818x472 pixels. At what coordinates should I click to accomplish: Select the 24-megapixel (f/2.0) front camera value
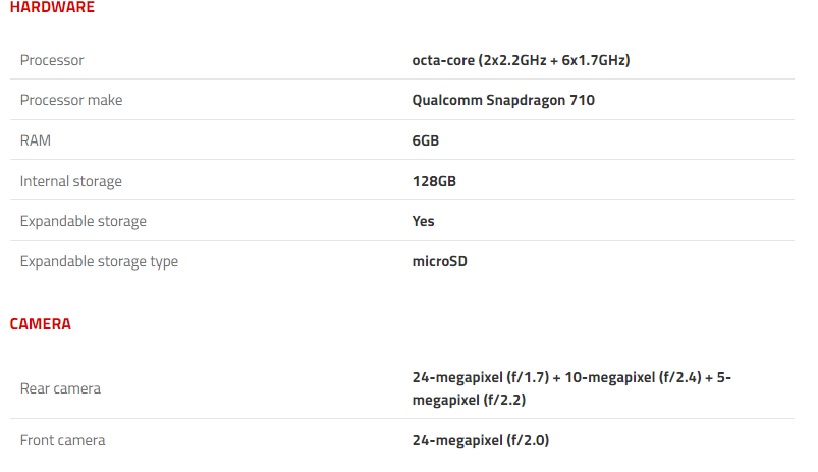coord(481,440)
